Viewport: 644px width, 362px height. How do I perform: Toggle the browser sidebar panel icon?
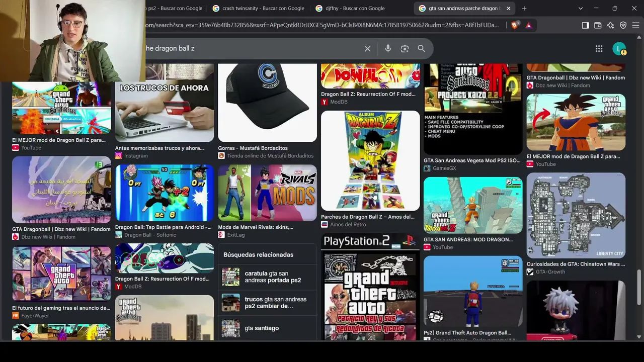point(585,25)
